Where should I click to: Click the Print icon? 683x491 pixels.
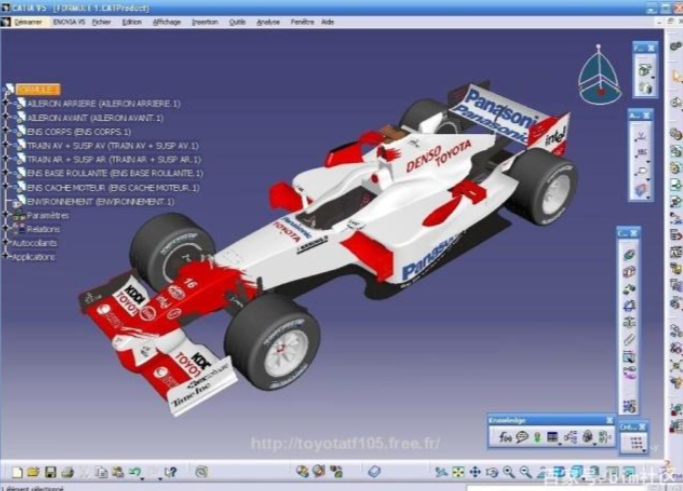(x=68, y=472)
